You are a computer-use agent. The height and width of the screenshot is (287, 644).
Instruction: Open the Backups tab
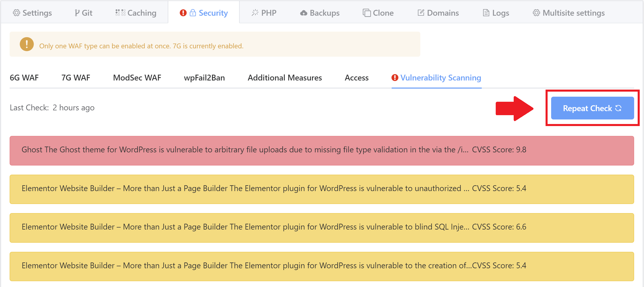coord(320,13)
